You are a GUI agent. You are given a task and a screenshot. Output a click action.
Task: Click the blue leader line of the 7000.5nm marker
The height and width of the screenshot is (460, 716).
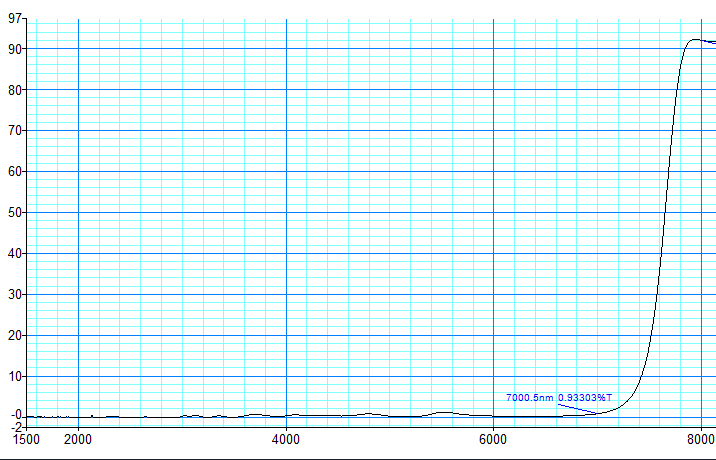point(578,408)
